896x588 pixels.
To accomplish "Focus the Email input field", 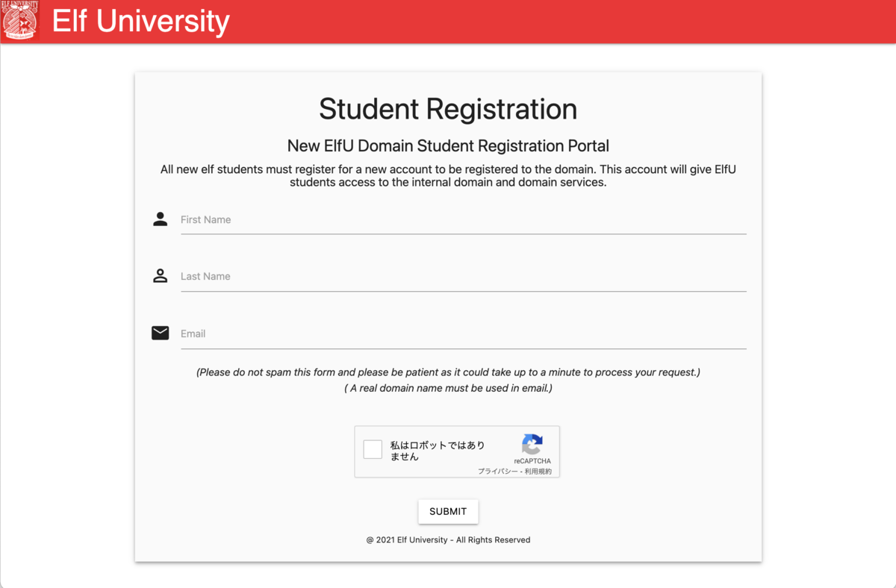I will (464, 334).
